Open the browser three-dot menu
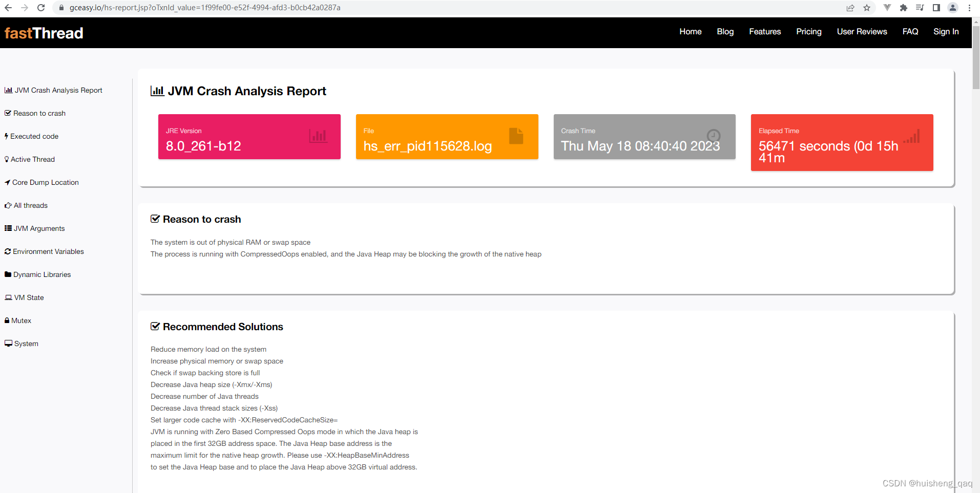980x493 pixels. (x=969, y=8)
